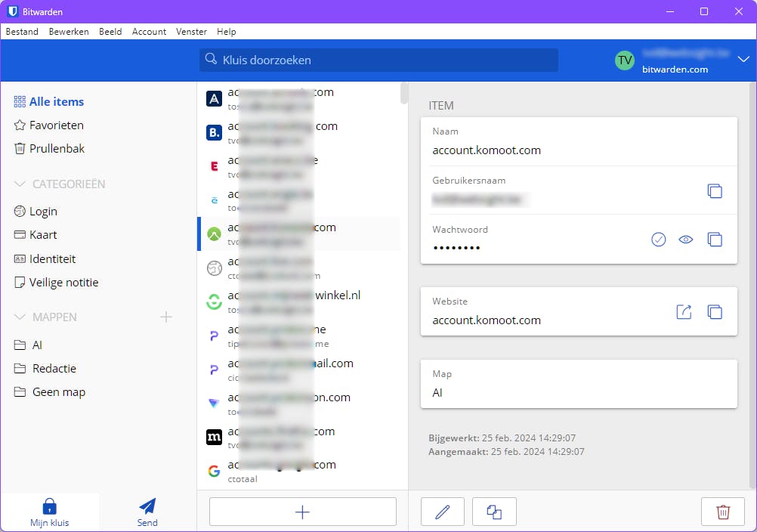
Task: Select the black m icon item
Action: coord(299,438)
